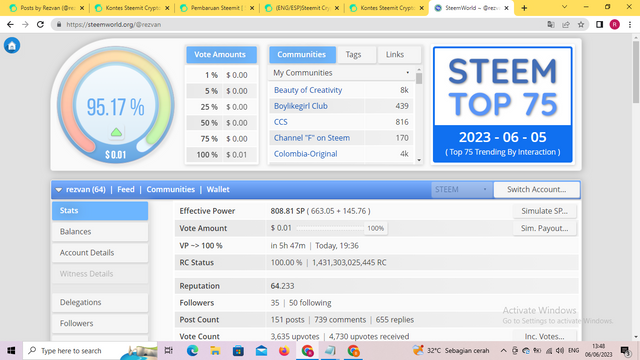Click the Simulate SP button
640x360 pixels.
544,211
